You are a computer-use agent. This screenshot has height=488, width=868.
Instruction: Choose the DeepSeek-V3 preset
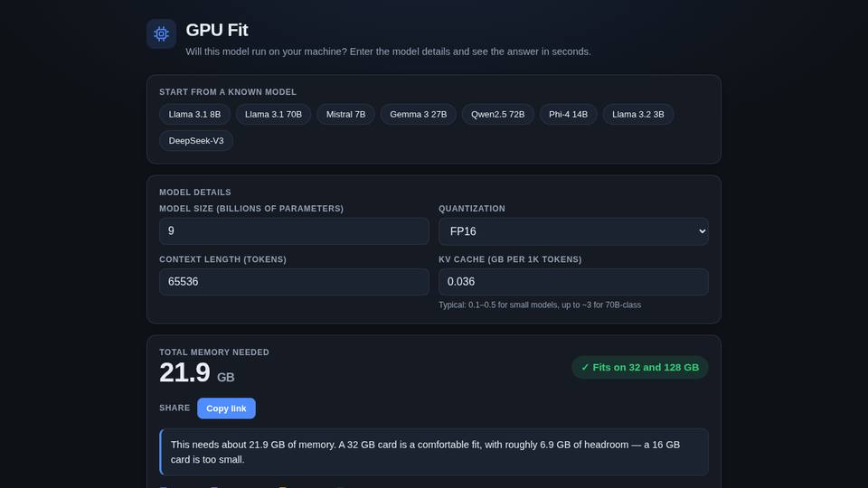(x=196, y=141)
